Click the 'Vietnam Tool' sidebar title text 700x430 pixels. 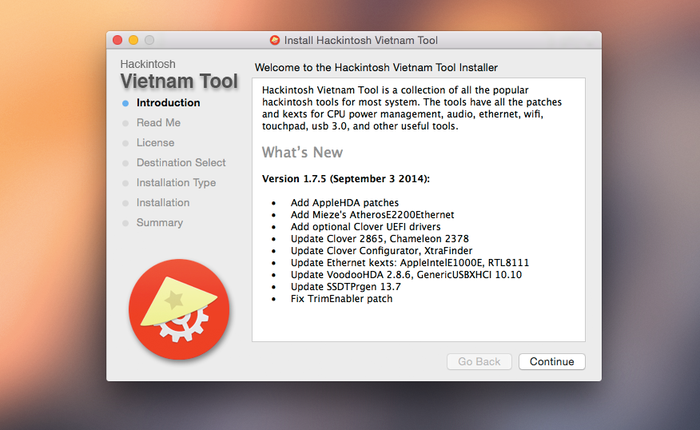point(179,81)
